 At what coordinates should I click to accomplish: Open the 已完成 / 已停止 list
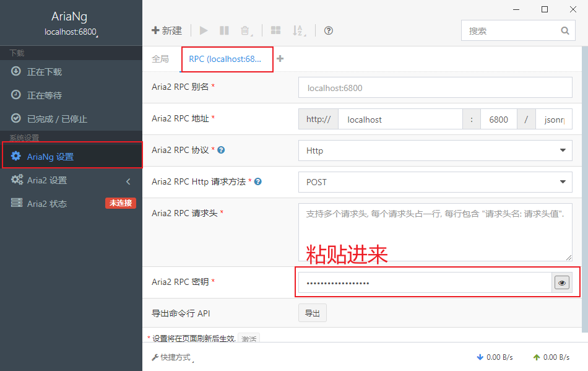tap(71, 118)
